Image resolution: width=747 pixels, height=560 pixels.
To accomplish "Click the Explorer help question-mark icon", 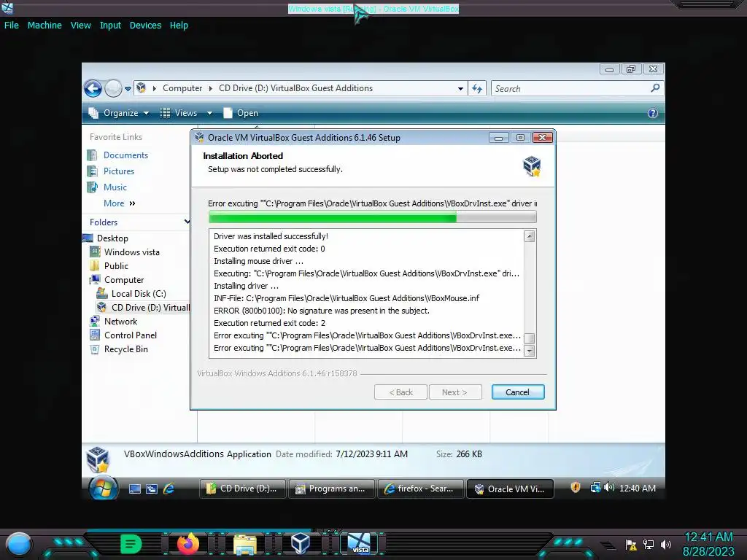I will coord(653,113).
